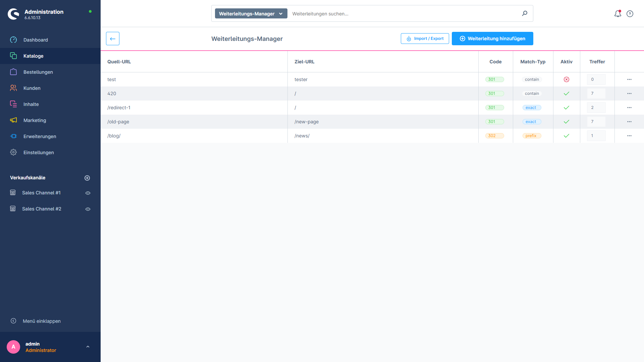644x362 pixels.
Task: Toggle the active checkmark of the 420 redirect
Action: [567, 94]
